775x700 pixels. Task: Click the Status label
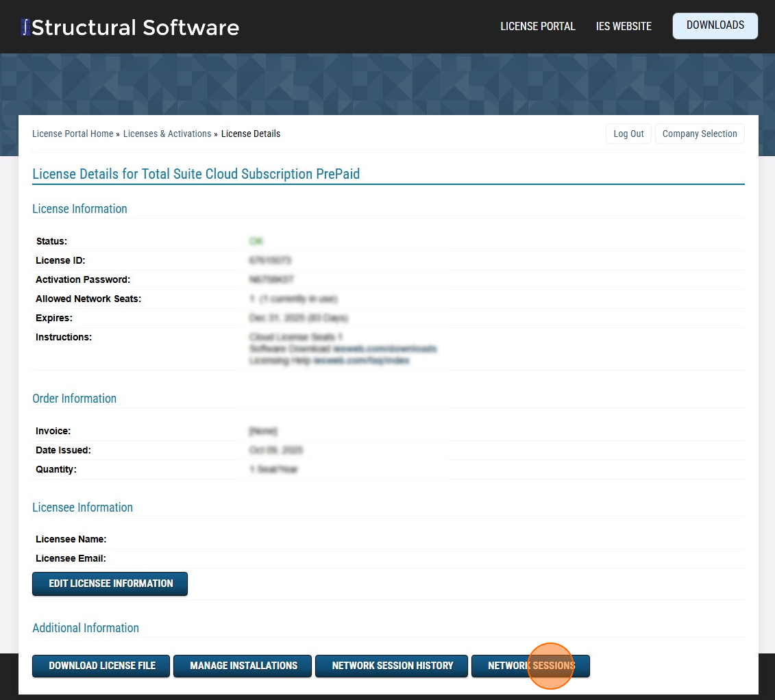(x=51, y=241)
